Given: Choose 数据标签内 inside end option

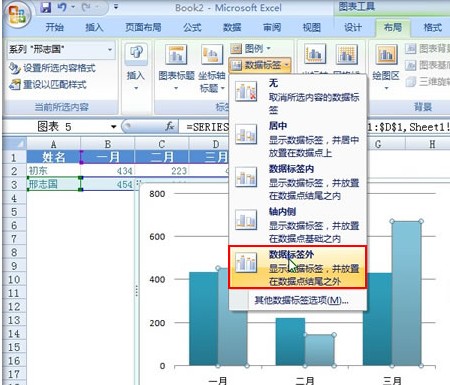Looking at the screenshot, I should point(297,182).
